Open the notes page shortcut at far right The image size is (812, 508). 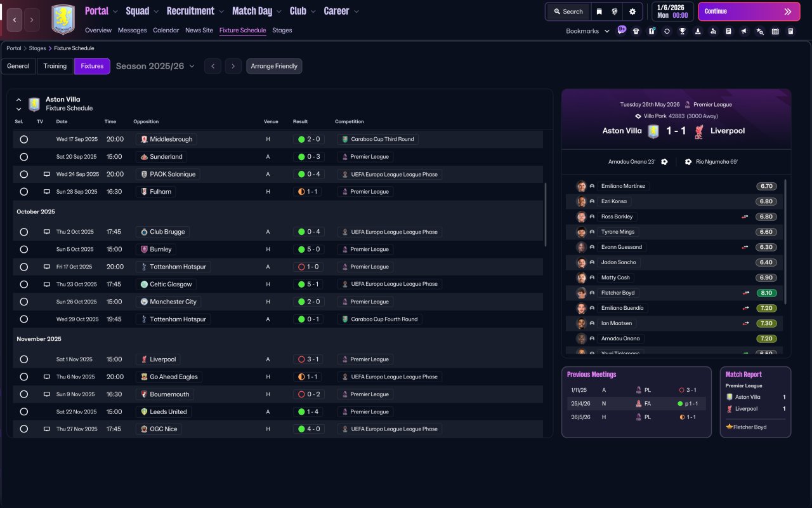pos(790,31)
